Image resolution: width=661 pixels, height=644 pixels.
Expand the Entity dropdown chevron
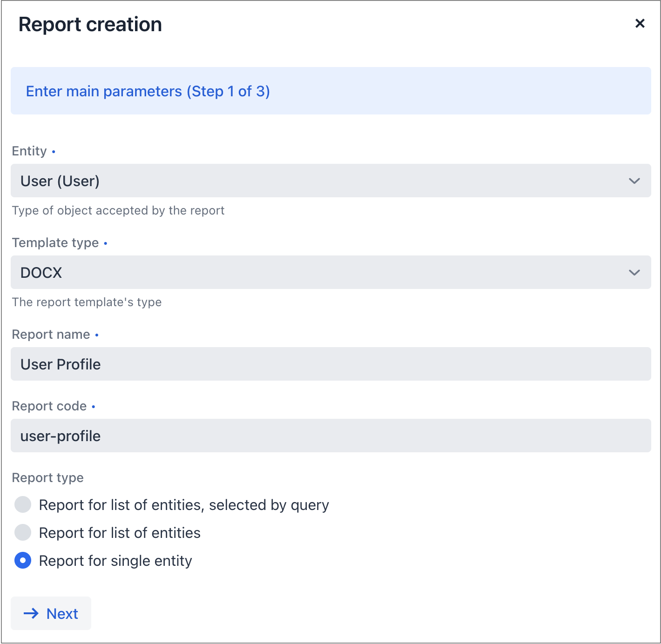[x=634, y=181]
